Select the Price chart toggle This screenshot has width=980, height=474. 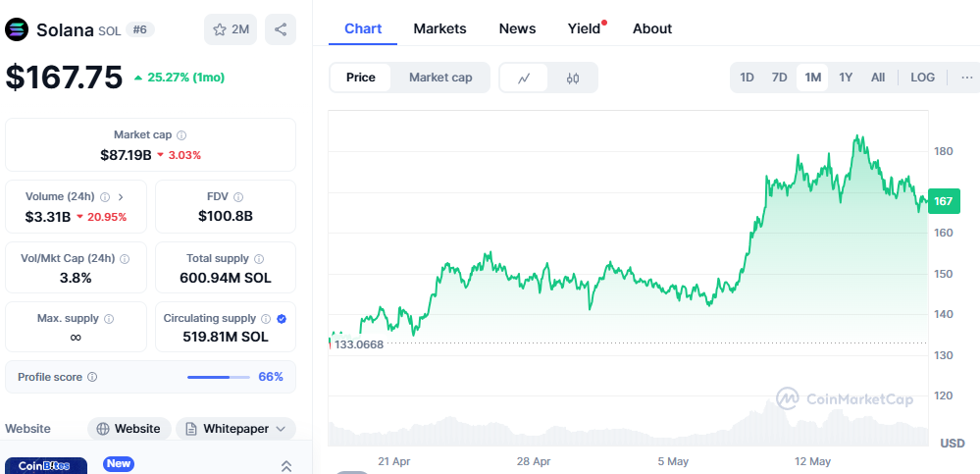pos(361,78)
